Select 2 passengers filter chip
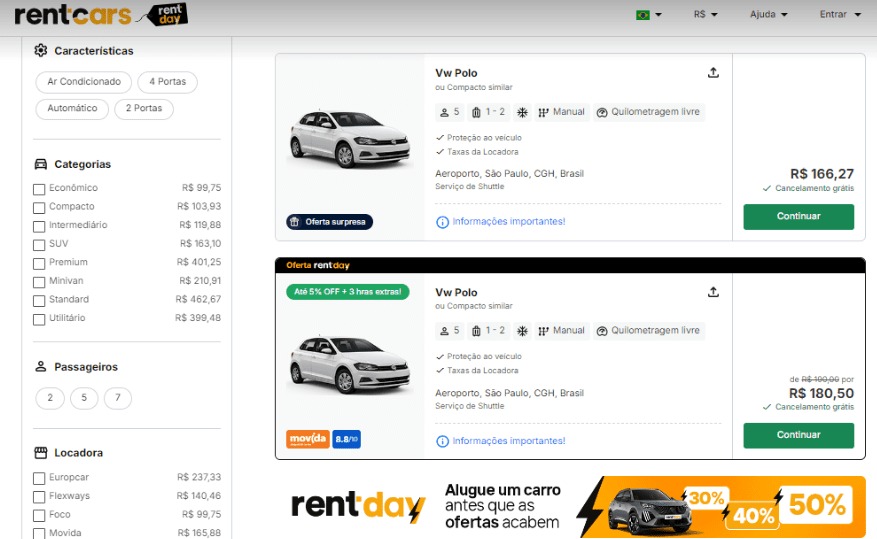Viewport: 877px width, 539px height. 50,398
